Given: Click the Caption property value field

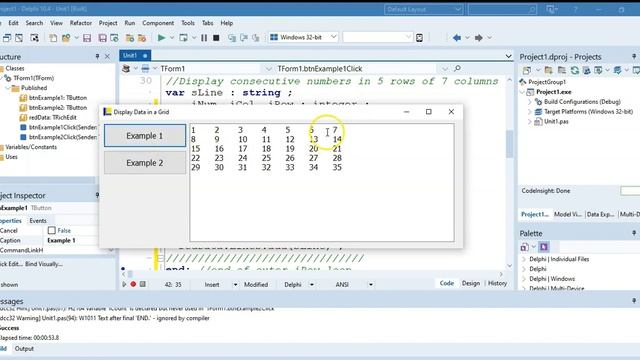Looking at the screenshot, I should coord(71,240).
